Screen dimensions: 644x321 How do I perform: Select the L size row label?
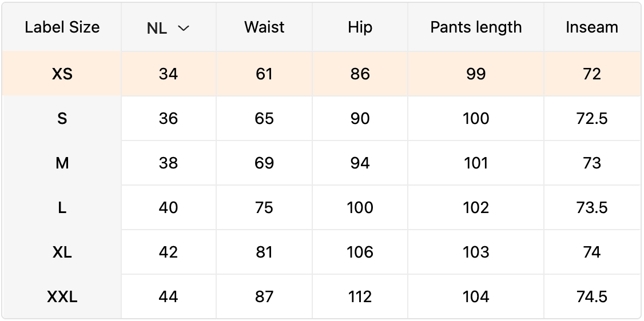62,208
